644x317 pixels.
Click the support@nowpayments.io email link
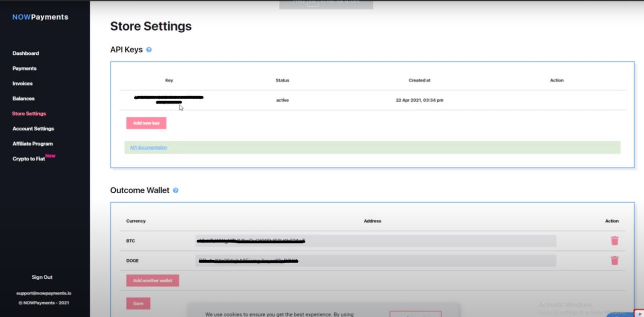click(43, 293)
